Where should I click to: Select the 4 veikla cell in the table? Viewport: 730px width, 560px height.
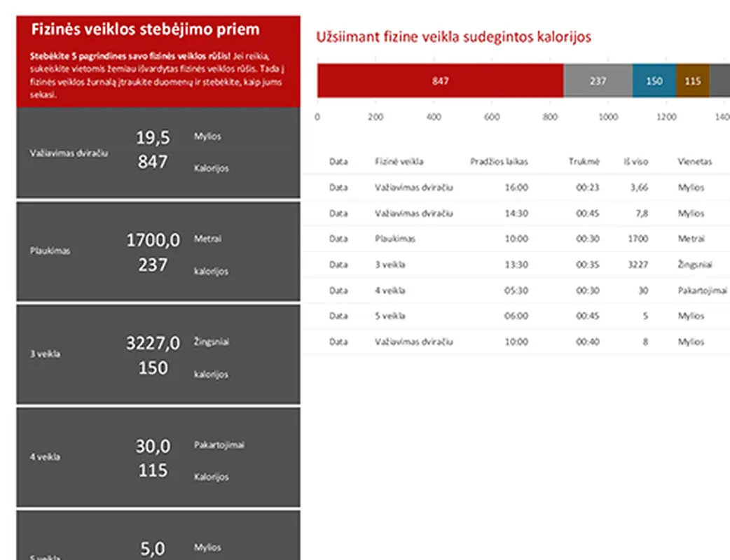pyautogui.click(x=390, y=290)
